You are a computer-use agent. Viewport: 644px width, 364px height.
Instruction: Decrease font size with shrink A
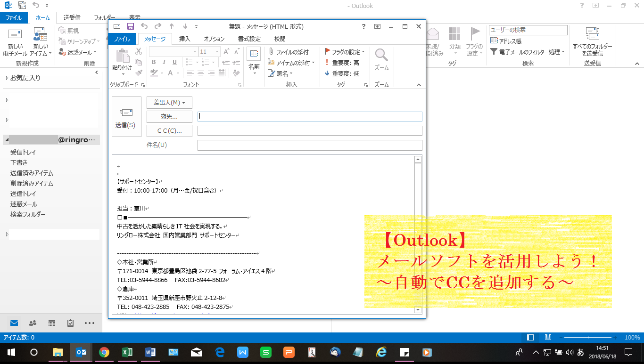click(x=236, y=51)
